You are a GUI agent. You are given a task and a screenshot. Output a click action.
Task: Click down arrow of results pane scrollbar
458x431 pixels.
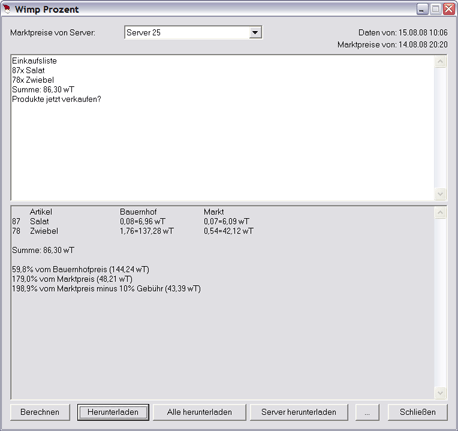click(x=440, y=393)
